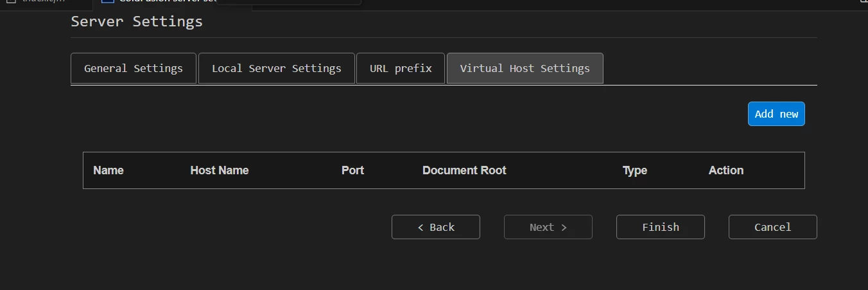
Task: Open the General Settings tab
Action: point(134,68)
